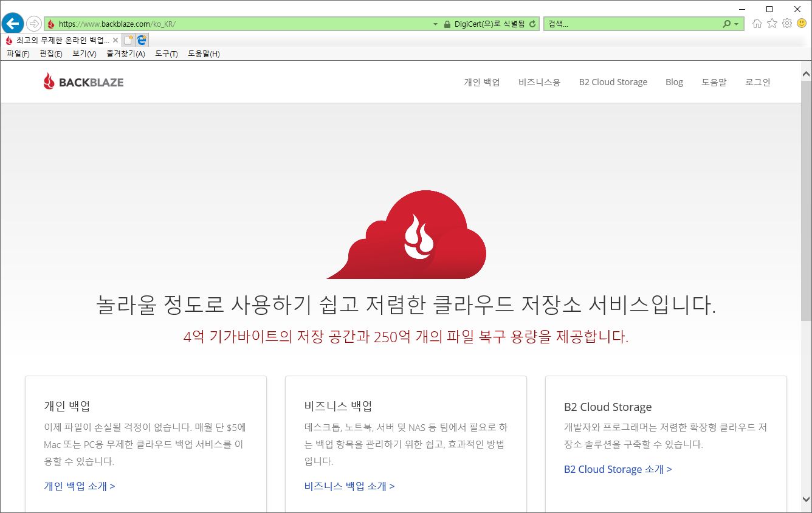
Task: Click the Backblaze flame logo
Action: pos(49,81)
